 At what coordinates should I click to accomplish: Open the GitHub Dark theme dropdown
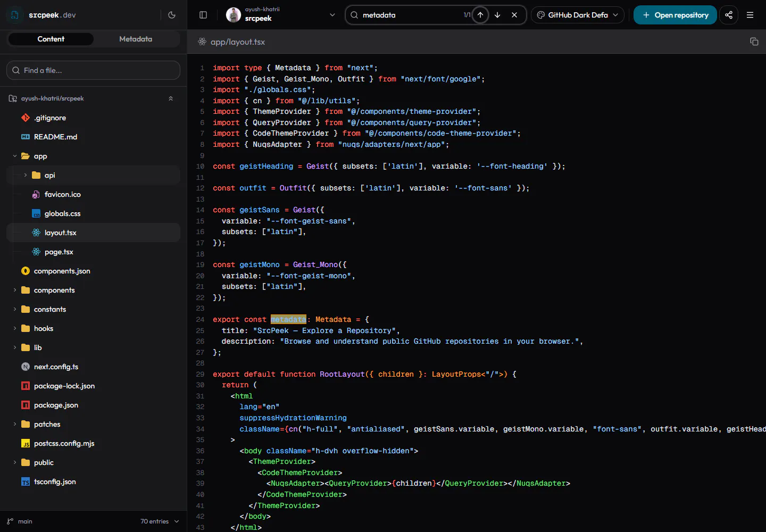pos(578,15)
